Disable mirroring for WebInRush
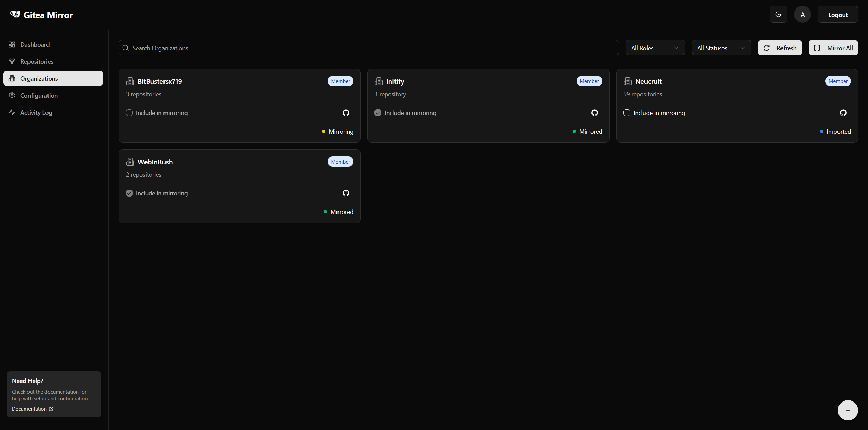 tap(129, 193)
